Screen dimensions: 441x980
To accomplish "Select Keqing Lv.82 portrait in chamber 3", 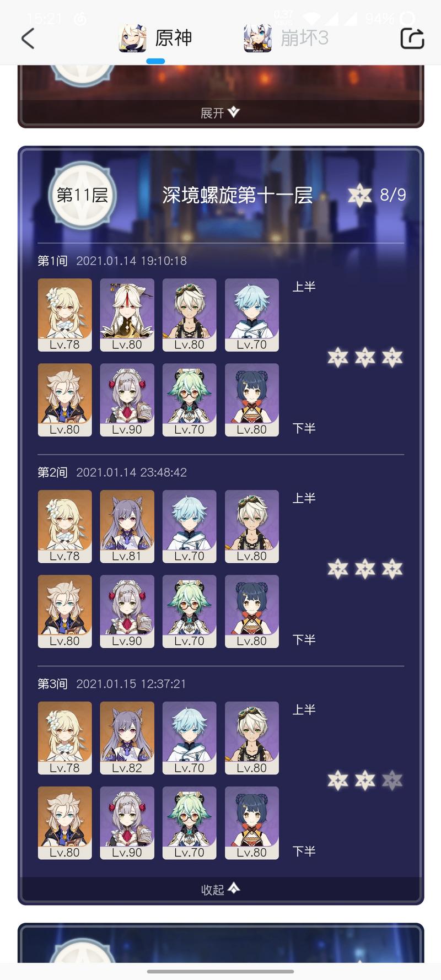I will click(127, 738).
